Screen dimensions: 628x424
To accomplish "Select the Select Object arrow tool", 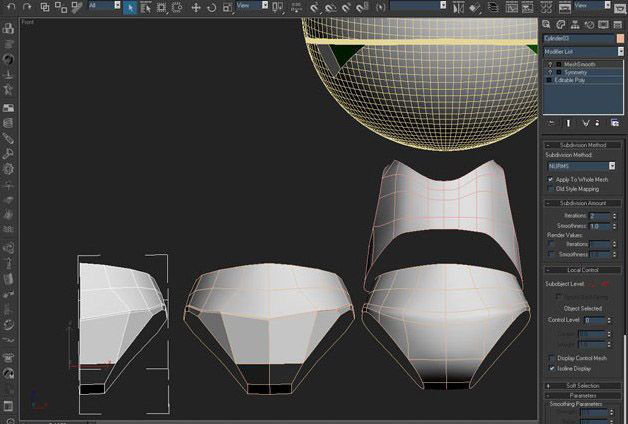I will point(130,7).
